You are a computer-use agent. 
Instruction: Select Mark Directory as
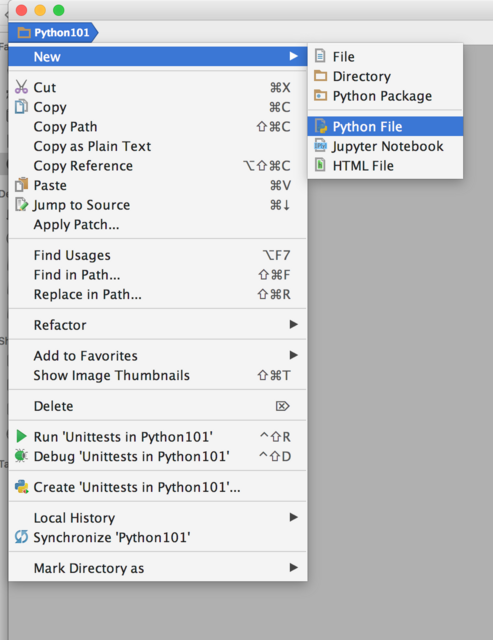[x=158, y=568]
